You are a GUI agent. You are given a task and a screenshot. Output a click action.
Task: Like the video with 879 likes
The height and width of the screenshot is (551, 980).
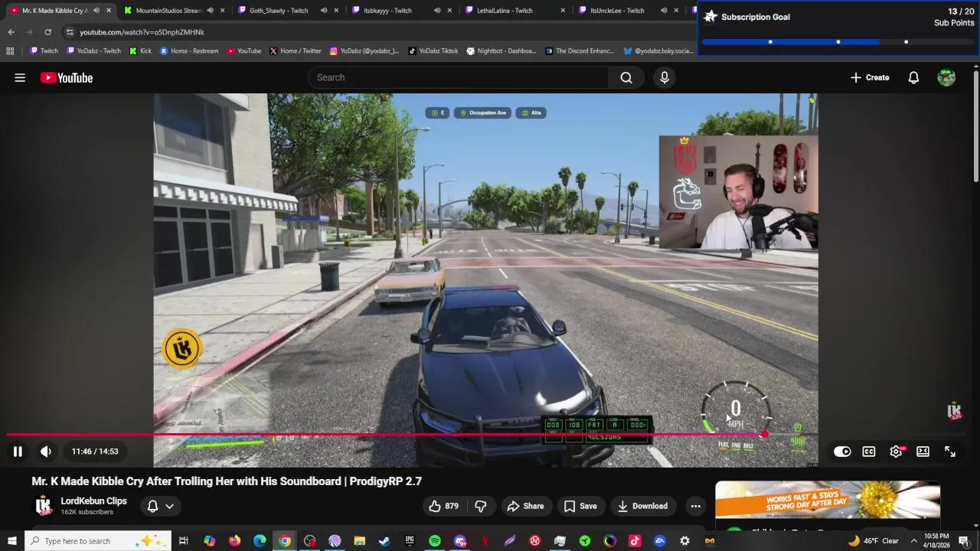pyautogui.click(x=444, y=506)
